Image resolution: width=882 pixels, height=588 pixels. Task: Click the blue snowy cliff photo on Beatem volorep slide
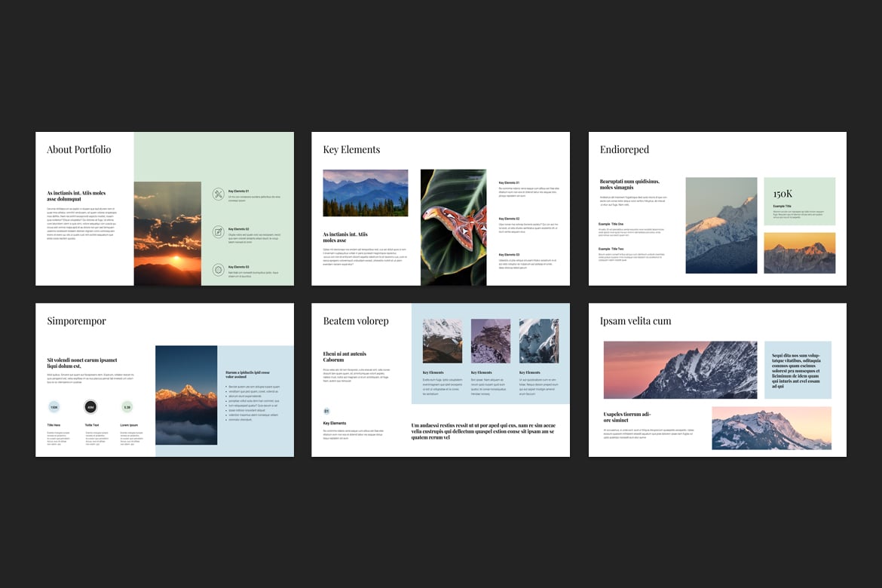[x=539, y=341]
